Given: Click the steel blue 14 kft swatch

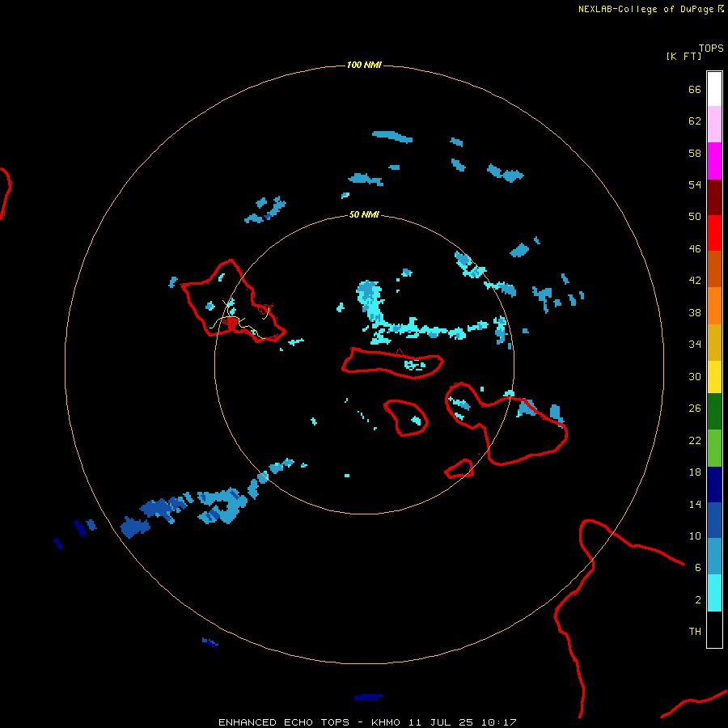Looking at the screenshot, I should tap(714, 557).
